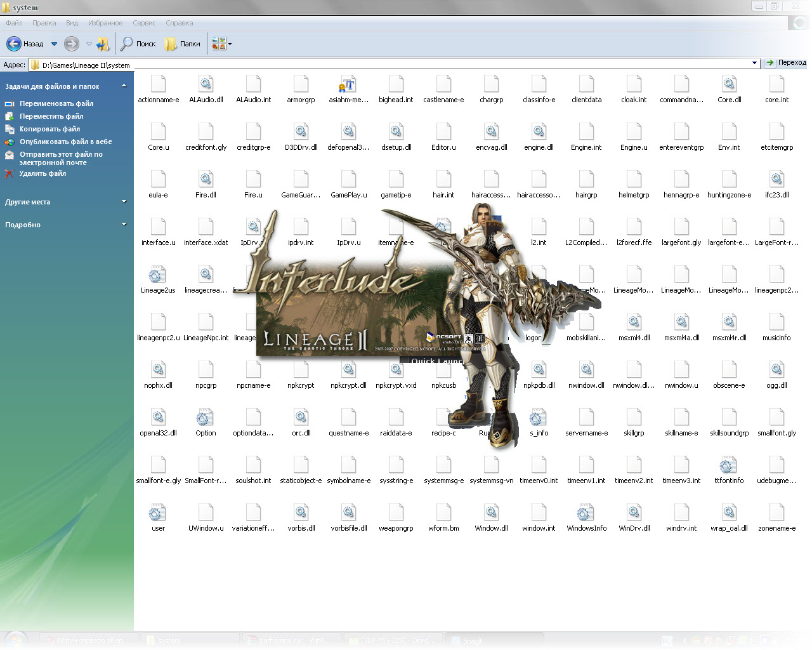This screenshot has height=650, width=812.
Task: Select the Lineage2us file icon
Action: [x=158, y=275]
